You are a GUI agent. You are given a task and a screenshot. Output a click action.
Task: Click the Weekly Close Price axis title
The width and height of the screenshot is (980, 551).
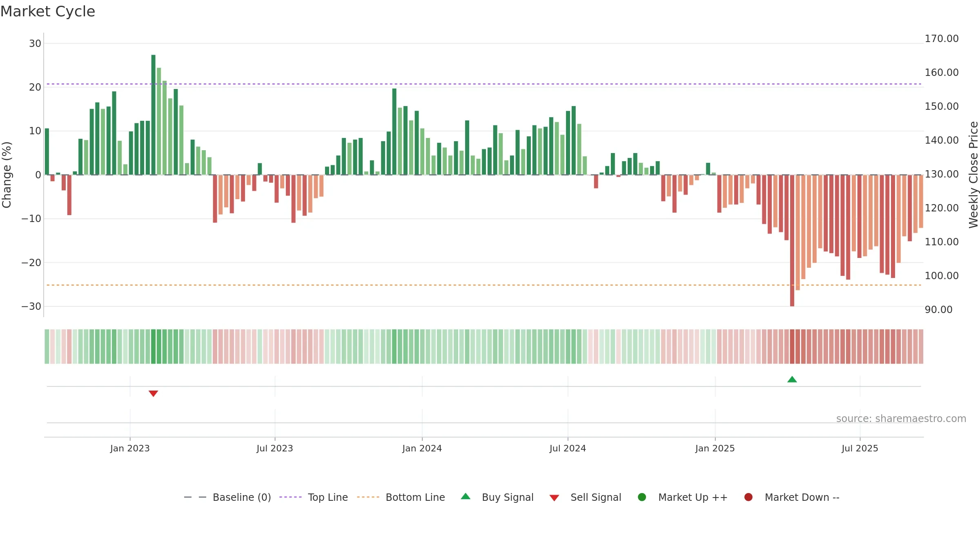(x=973, y=175)
